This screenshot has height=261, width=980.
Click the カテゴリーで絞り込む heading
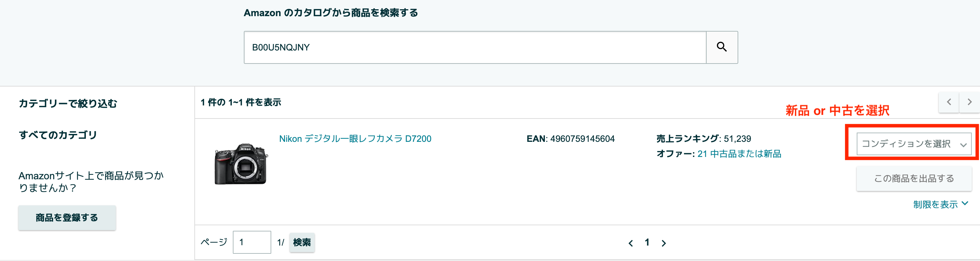68,103
